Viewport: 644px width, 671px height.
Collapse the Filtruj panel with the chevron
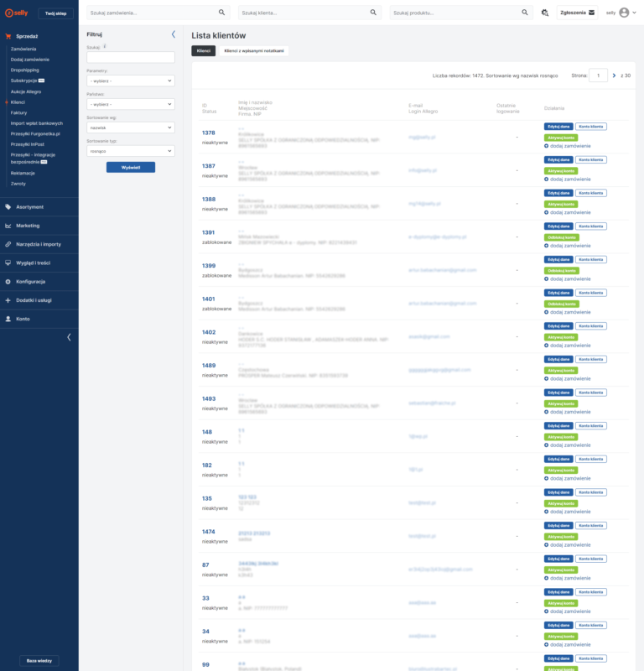(174, 34)
